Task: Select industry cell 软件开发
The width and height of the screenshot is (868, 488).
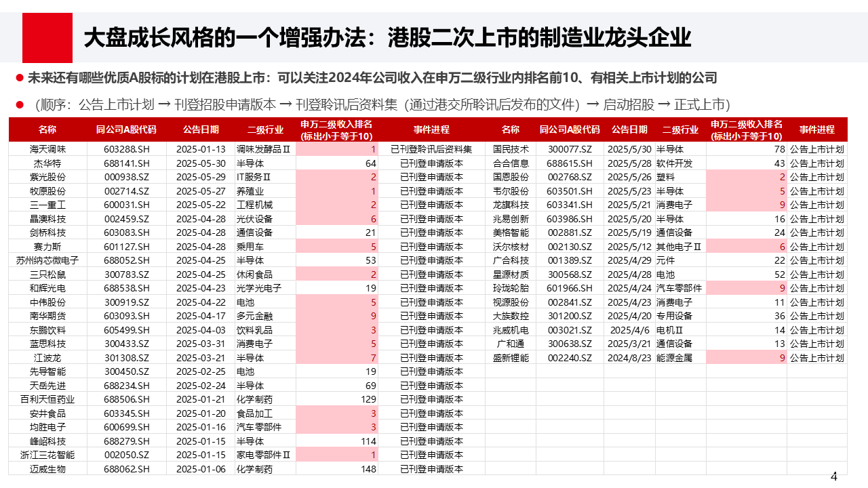Action: pos(674,163)
